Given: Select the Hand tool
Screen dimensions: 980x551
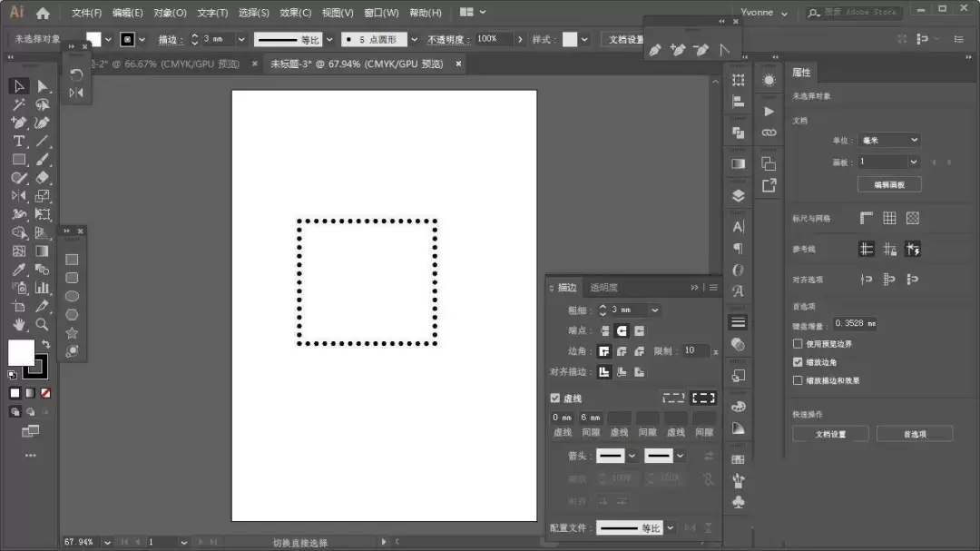Looking at the screenshot, I should pyautogui.click(x=19, y=325).
